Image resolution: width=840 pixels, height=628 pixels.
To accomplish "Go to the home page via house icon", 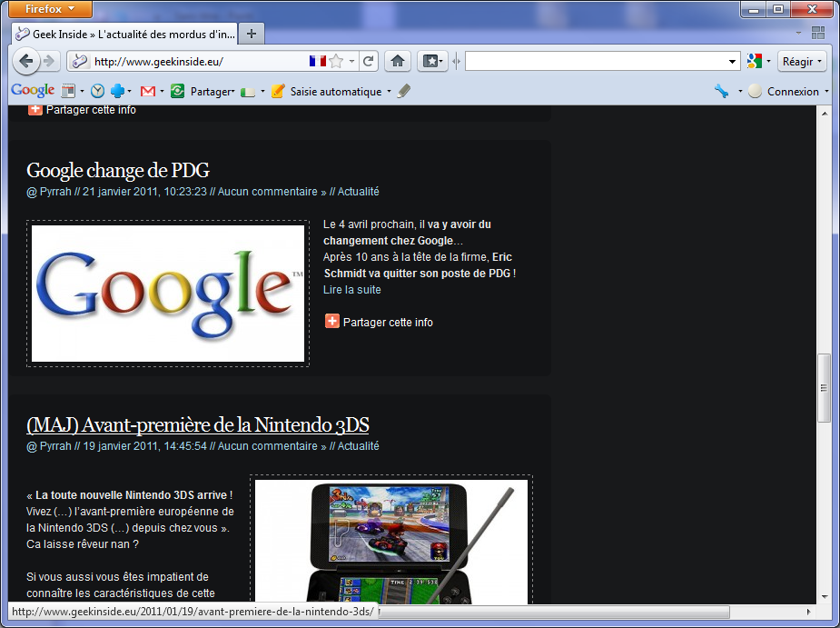I will pyautogui.click(x=397, y=61).
